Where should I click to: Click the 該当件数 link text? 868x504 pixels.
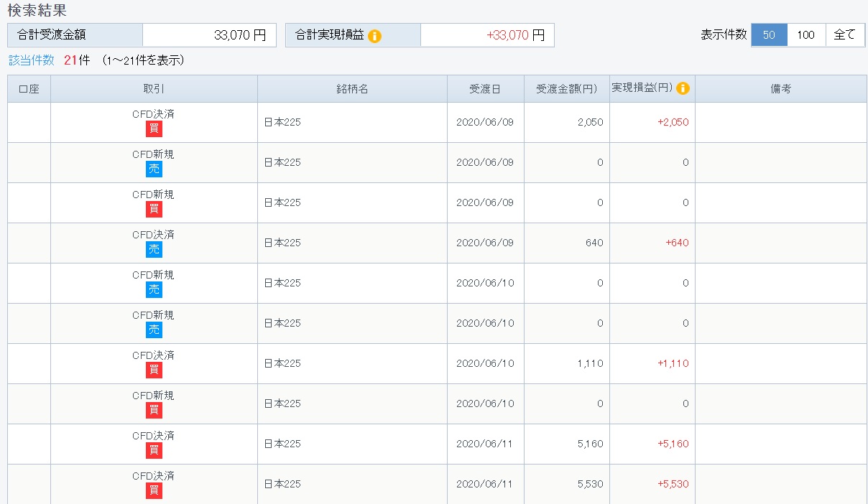coord(32,60)
